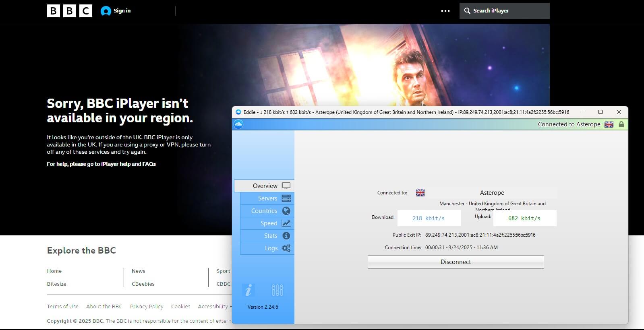Click the BBC logo

tap(70, 11)
